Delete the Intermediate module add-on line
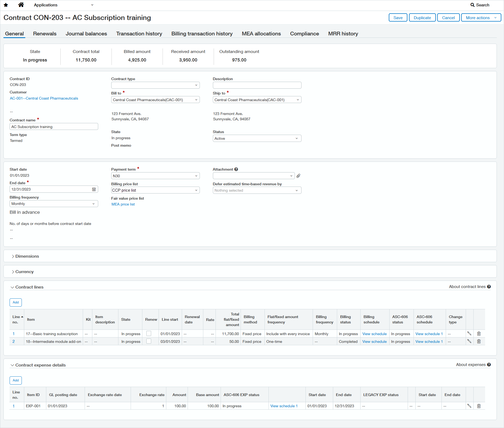This screenshot has height=428, width=504. (x=478, y=341)
